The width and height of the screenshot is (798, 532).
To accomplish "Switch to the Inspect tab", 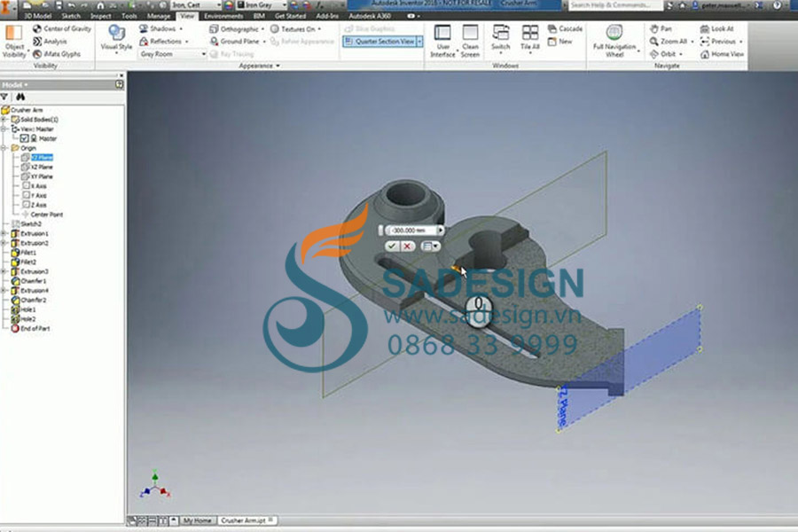I will [x=101, y=16].
